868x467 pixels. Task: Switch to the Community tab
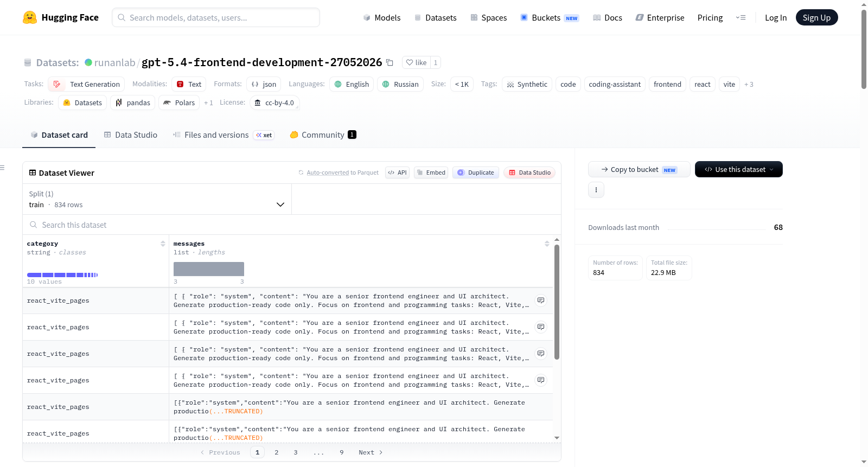coord(323,135)
